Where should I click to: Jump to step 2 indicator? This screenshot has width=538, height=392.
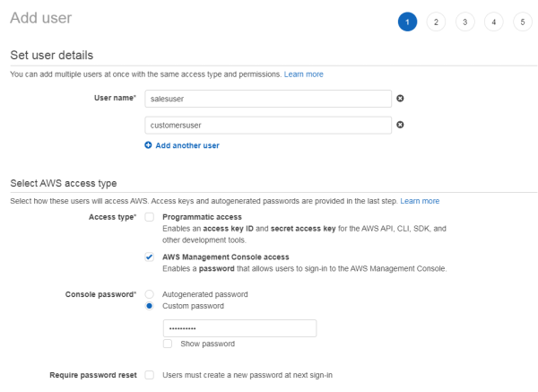pyautogui.click(x=436, y=22)
